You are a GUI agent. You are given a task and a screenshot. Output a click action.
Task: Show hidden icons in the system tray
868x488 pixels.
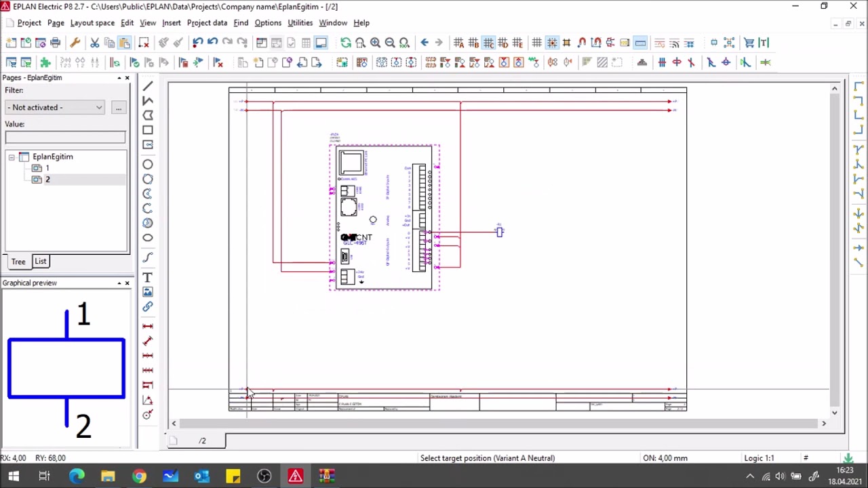pos(750,476)
